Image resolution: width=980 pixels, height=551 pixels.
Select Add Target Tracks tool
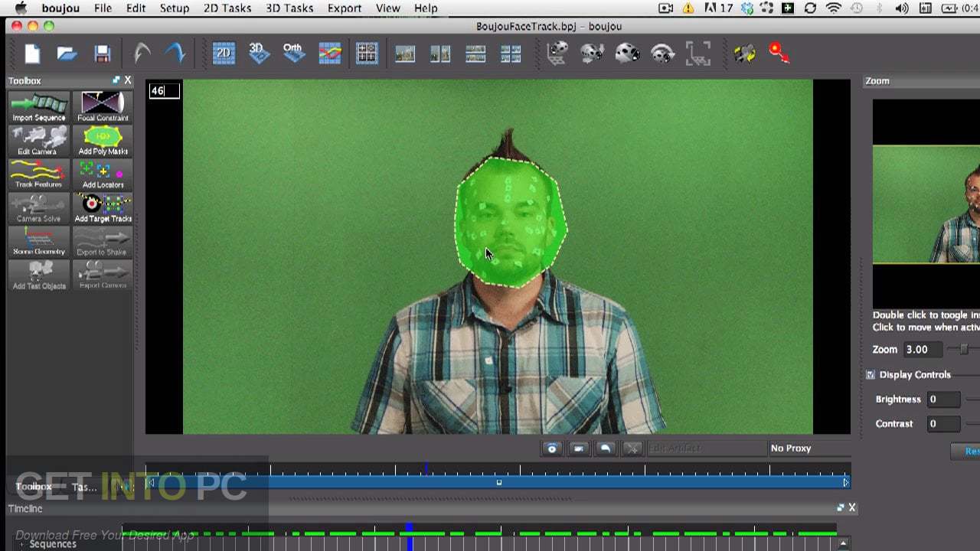(103, 208)
